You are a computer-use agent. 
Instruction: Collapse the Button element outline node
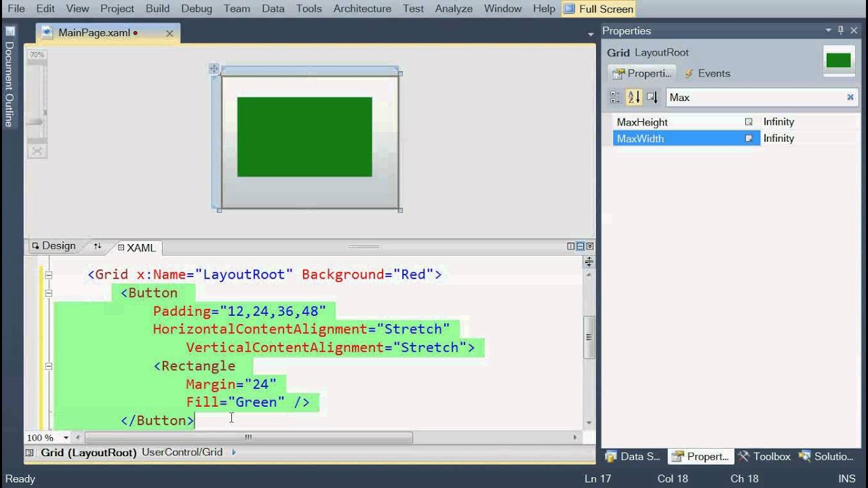click(x=48, y=293)
